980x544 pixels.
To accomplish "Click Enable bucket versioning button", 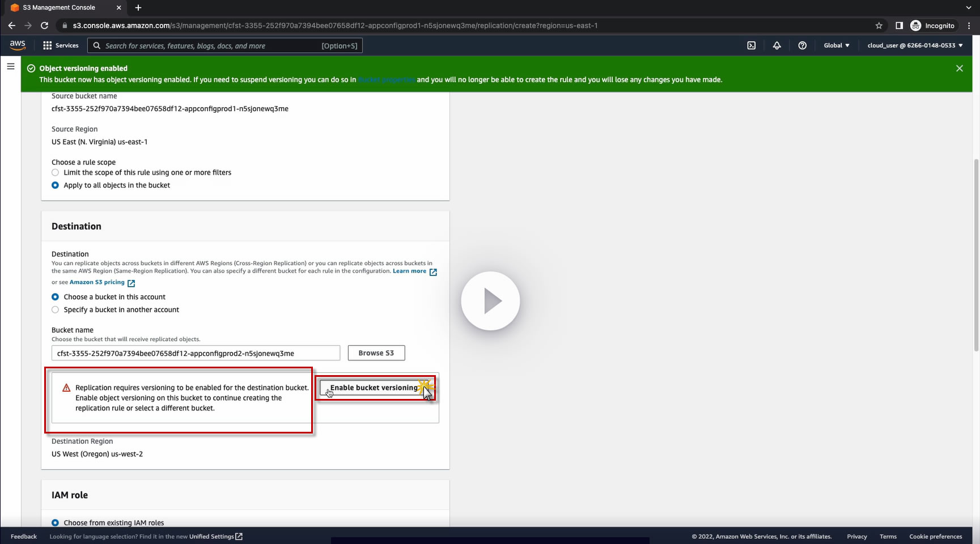I will [374, 388].
